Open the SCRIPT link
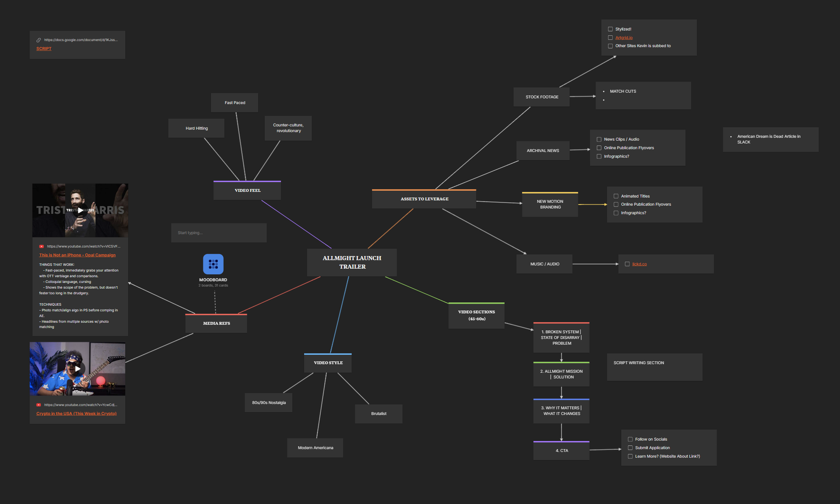This screenshot has height=504, width=840. point(44,49)
